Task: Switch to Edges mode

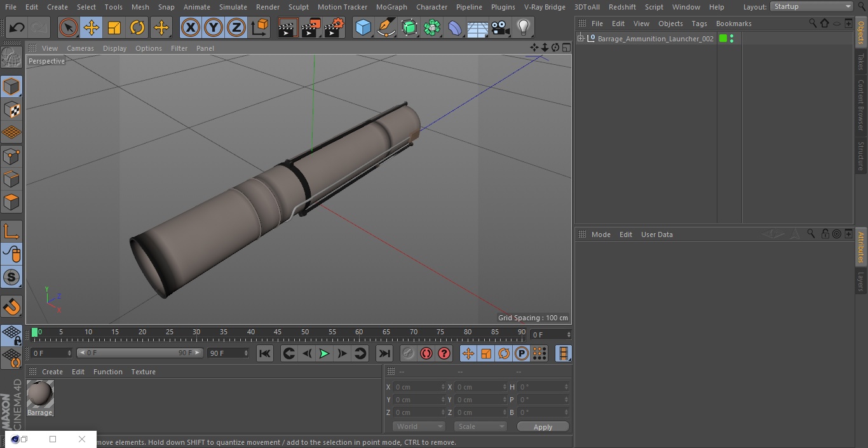Action: pyautogui.click(x=11, y=179)
